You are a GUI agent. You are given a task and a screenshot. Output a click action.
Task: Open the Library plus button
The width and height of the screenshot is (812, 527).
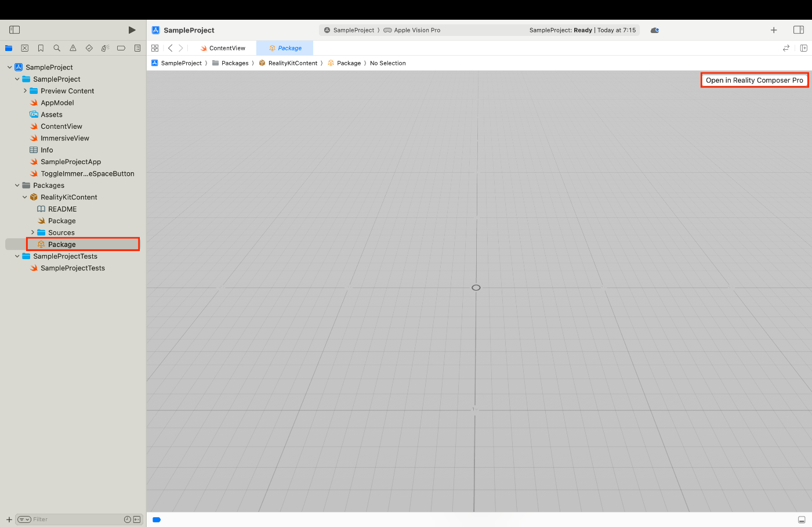point(774,30)
